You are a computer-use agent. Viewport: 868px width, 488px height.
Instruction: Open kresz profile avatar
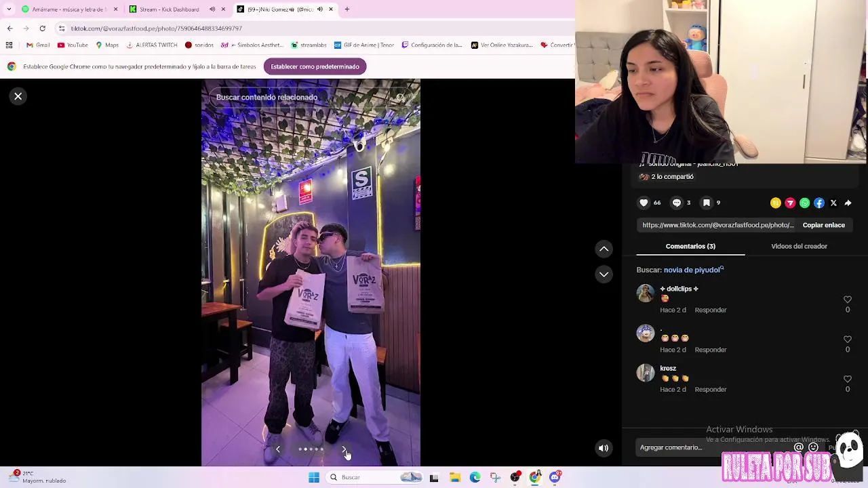[646, 373]
